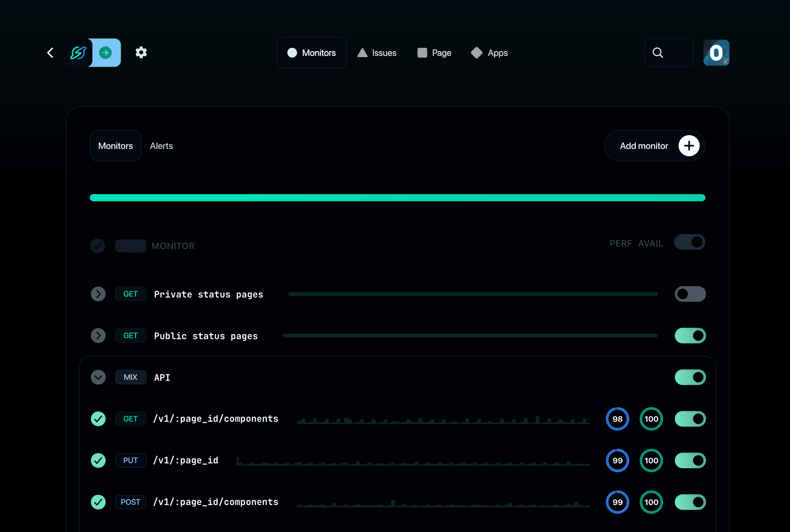This screenshot has height=532, width=790.
Task: Click the Add monitor button
Action: click(644, 146)
